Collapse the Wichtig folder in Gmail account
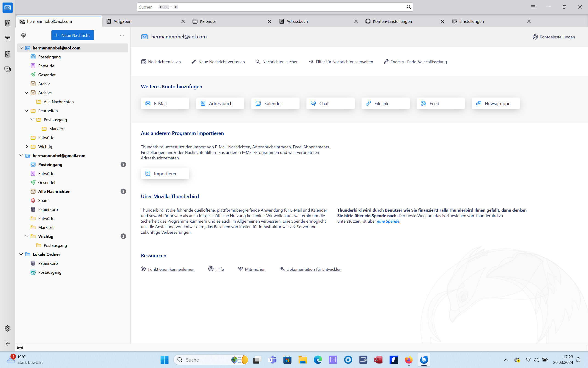This screenshot has height=368, width=588. (27, 236)
